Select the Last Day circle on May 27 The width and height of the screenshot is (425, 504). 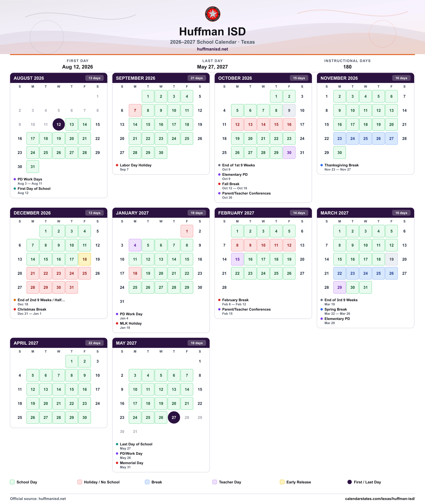(174, 417)
